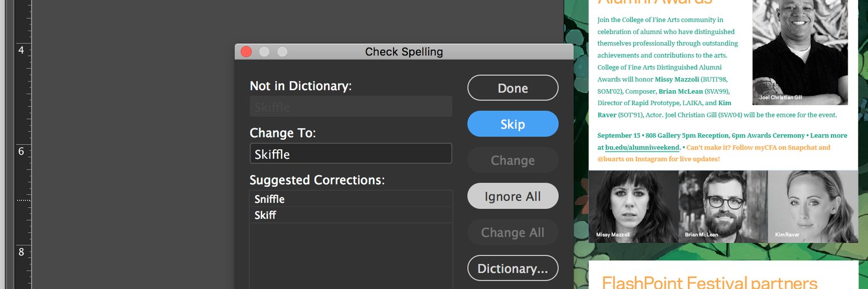This screenshot has height=289, width=868.
Task: Click the dimmed Change All button
Action: point(513,232)
